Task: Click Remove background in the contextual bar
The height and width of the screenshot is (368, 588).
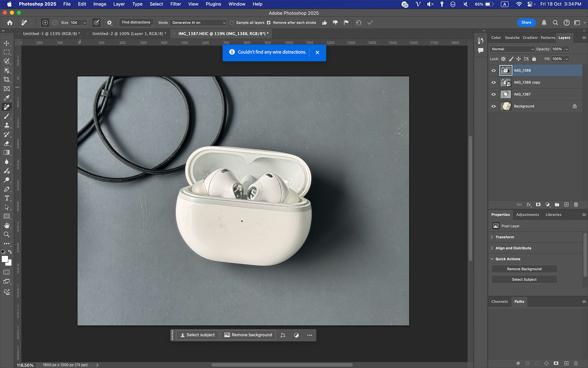Action: [x=248, y=335]
